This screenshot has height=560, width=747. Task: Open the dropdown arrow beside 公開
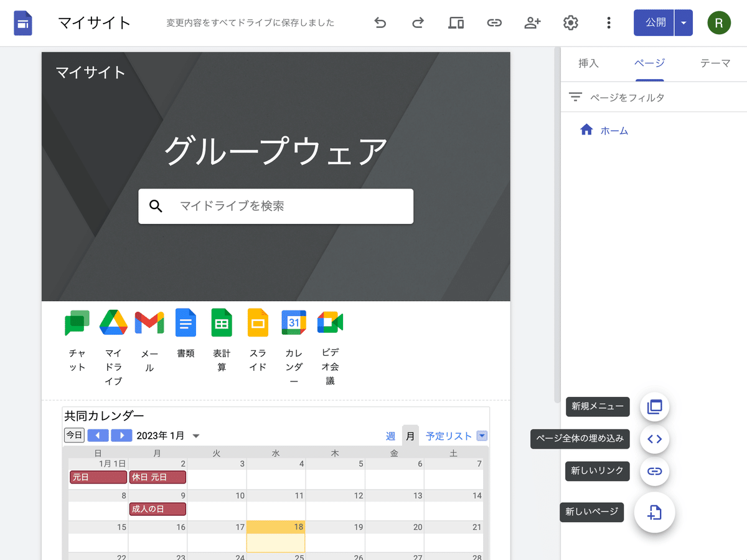684,23
